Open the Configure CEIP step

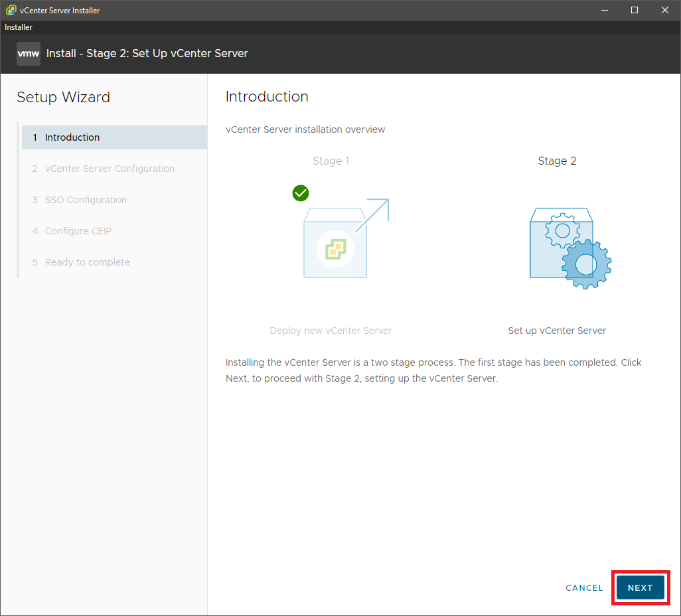click(78, 231)
